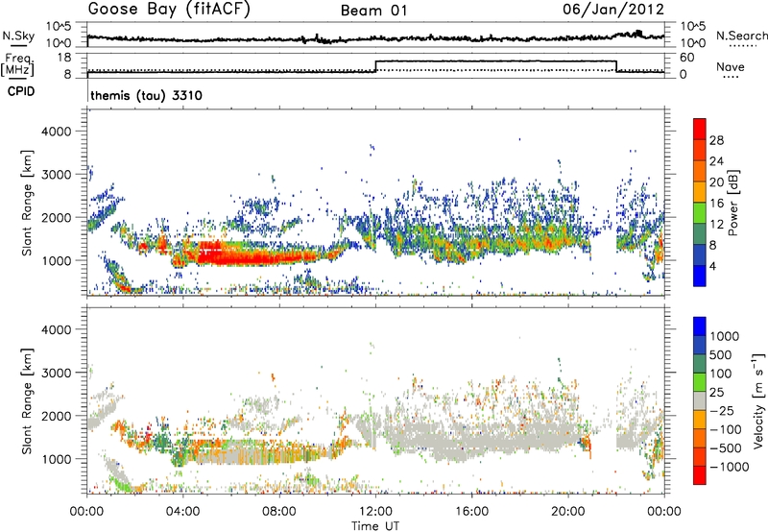Viewport: 768px width, 532px height.
Task: Click the "Power [dB]" color bar title
Action: (733, 203)
